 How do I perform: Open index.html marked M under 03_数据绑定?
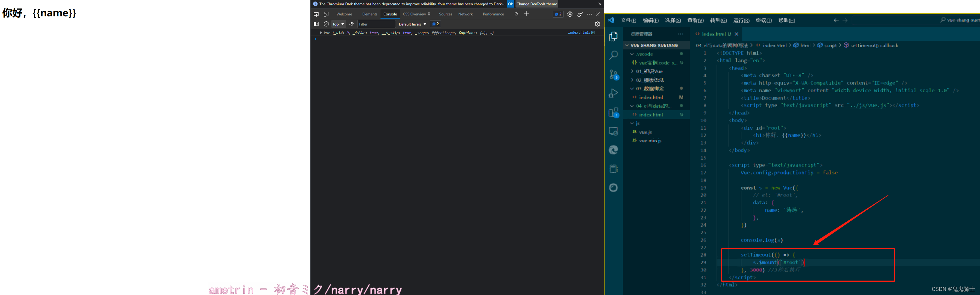656,98
